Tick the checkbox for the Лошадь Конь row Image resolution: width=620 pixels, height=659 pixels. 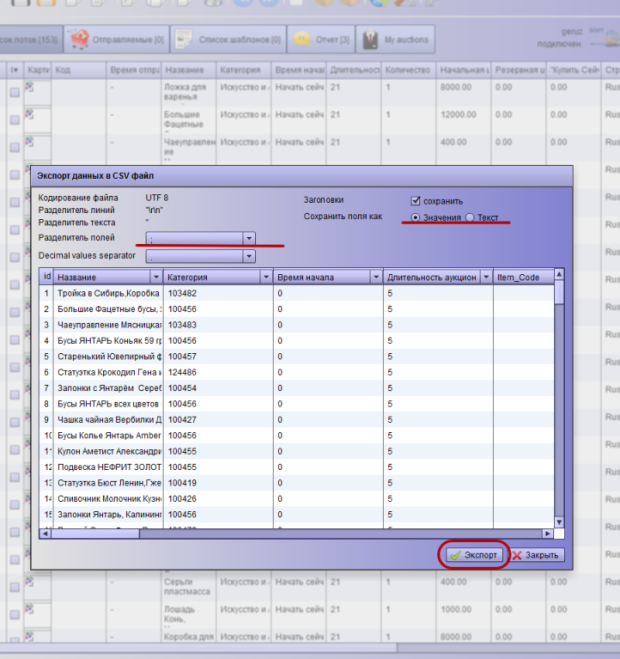click(x=15, y=614)
